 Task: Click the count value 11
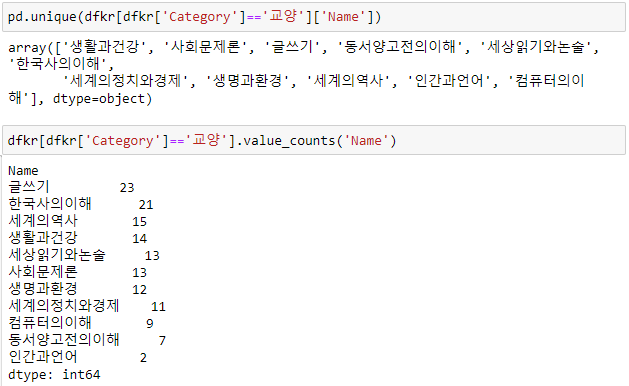click(158, 307)
